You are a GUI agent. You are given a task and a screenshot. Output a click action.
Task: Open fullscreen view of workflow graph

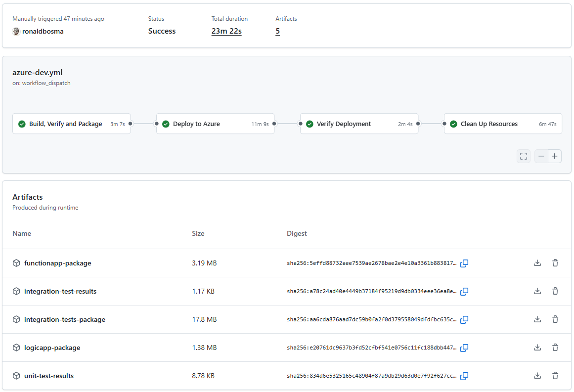(523, 156)
